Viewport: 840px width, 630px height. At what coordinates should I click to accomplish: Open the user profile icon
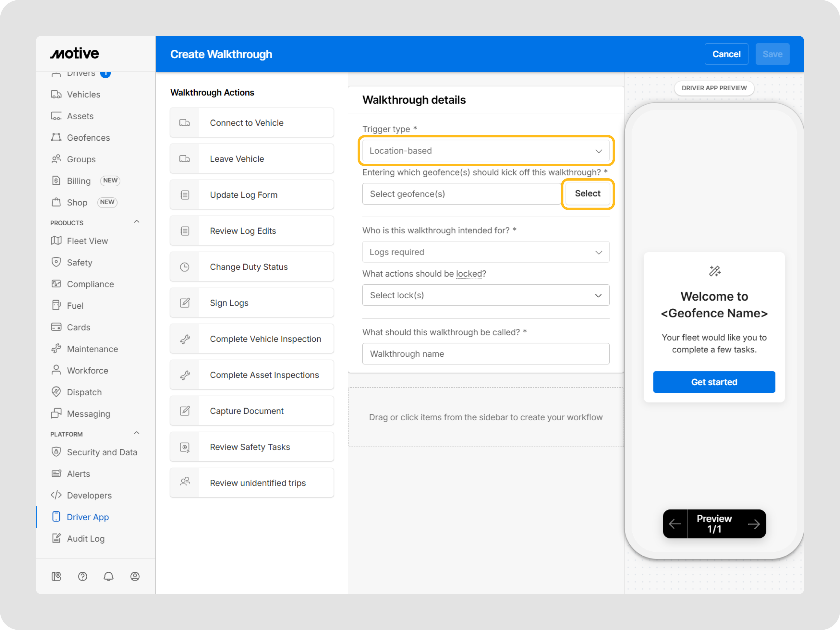pyautogui.click(x=135, y=577)
